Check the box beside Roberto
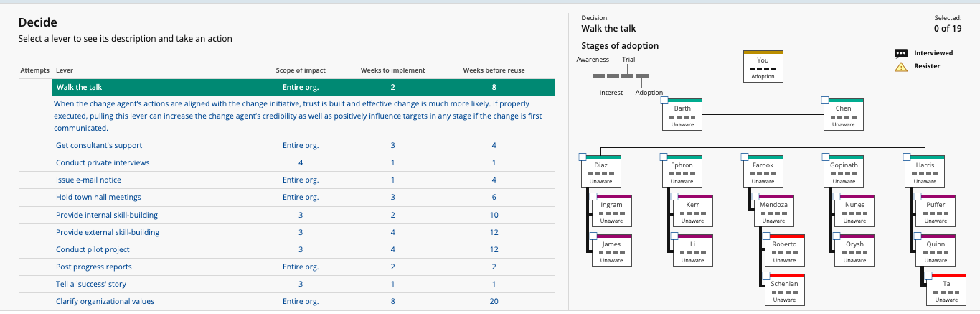 click(x=766, y=236)
